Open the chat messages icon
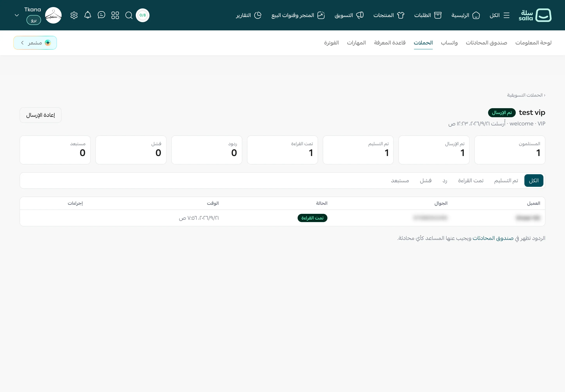565x392 pixels. coord(101,15)
